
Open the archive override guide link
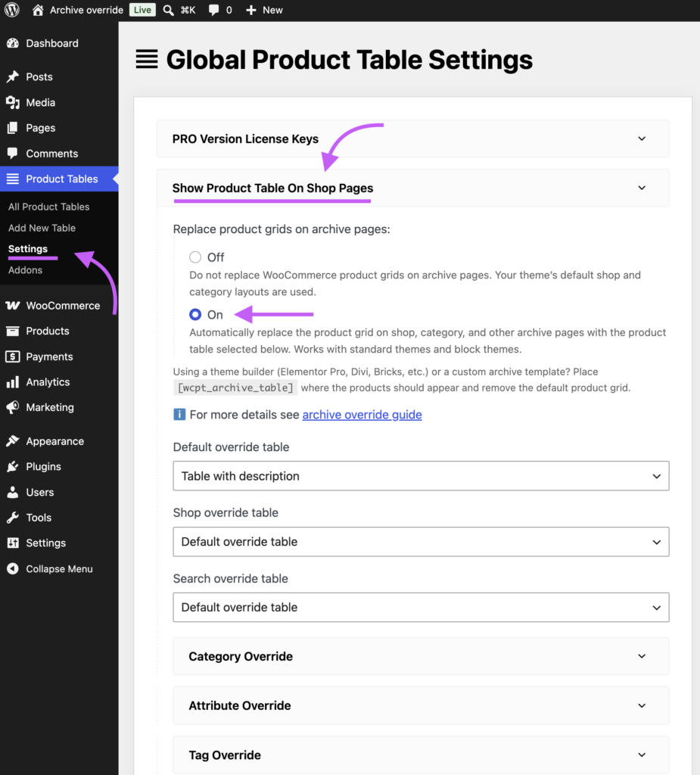(x=362, y=414)
